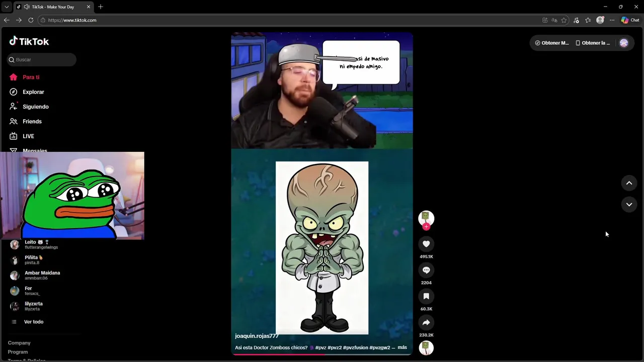Open the #pvz2 hashtag
The image size is (644, 362).
335,347
